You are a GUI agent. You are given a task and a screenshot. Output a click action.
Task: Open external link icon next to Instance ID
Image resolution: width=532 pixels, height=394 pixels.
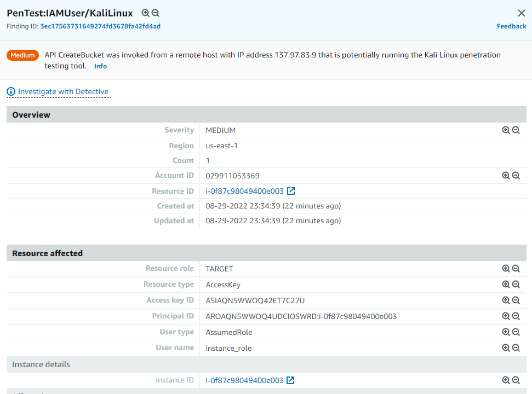click(290, 380)
